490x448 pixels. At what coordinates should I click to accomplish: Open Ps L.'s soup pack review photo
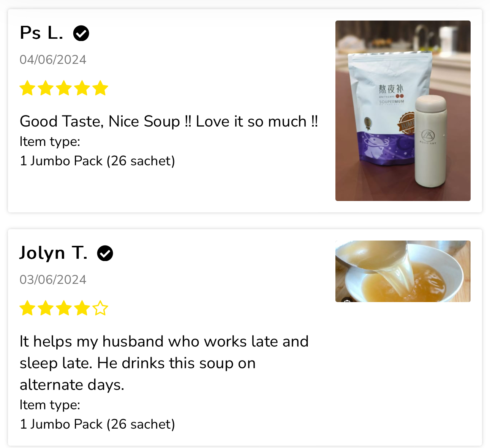point(403,111)
